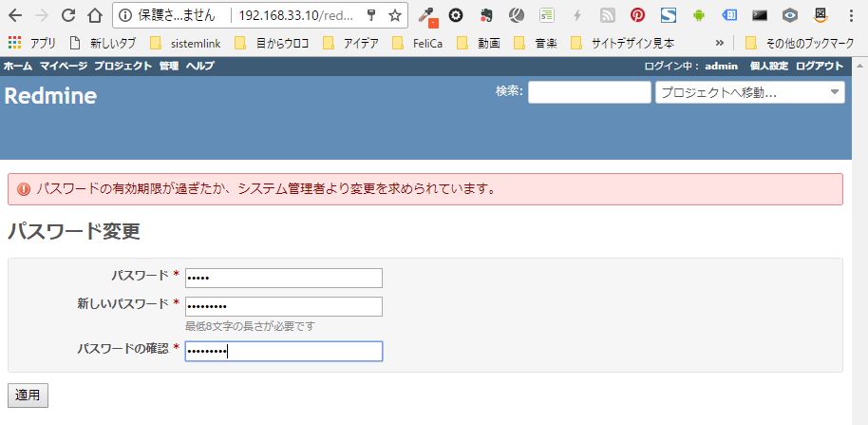Open the 目からウロコ bookmark folder
The height and width of the screenshot is (425, 868).
coord(272,43)
